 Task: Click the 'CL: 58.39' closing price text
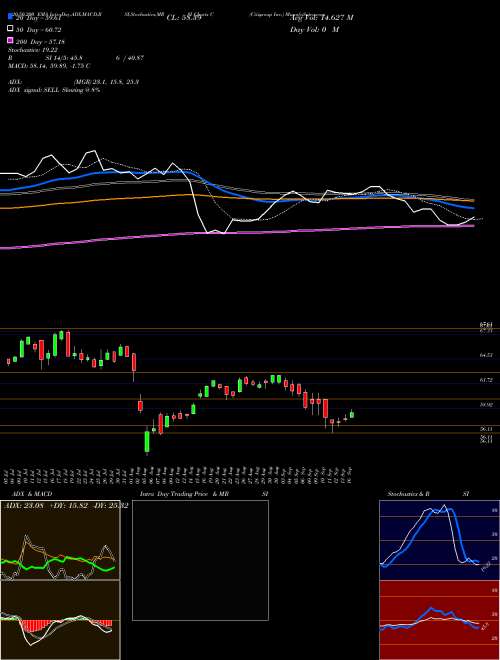point(184,18)
